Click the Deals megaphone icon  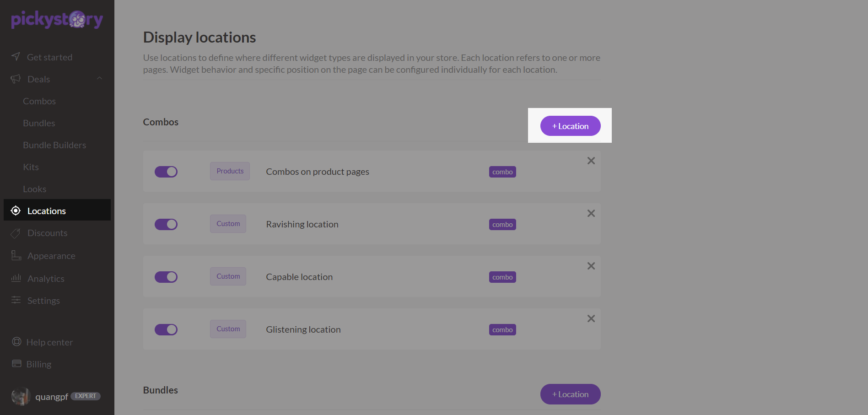pos(16,79)
